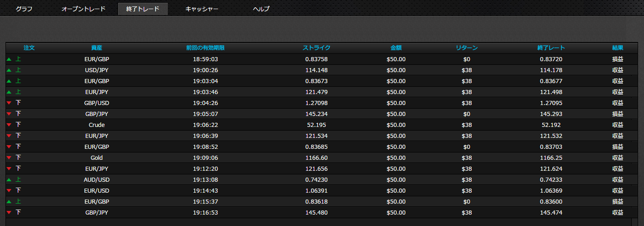Click the expiry time 19:00:26

[205, 70]
